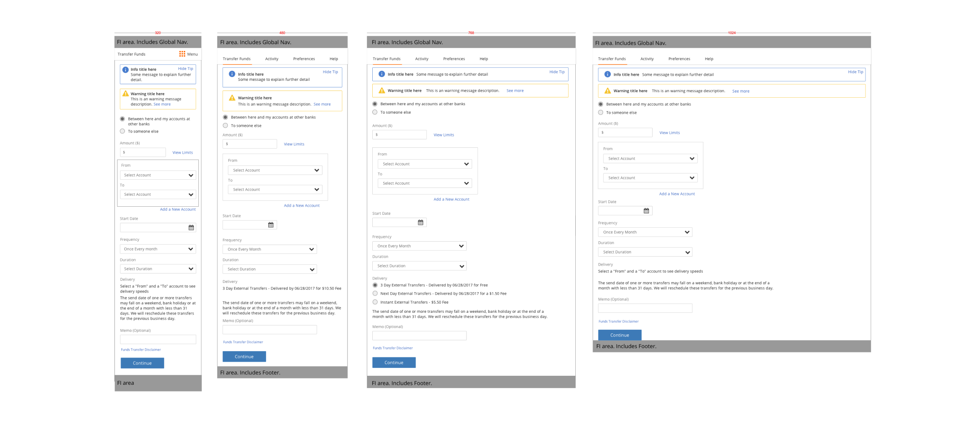
Task: Select the To someone else radio button
Action: click(x=122, y=131)
